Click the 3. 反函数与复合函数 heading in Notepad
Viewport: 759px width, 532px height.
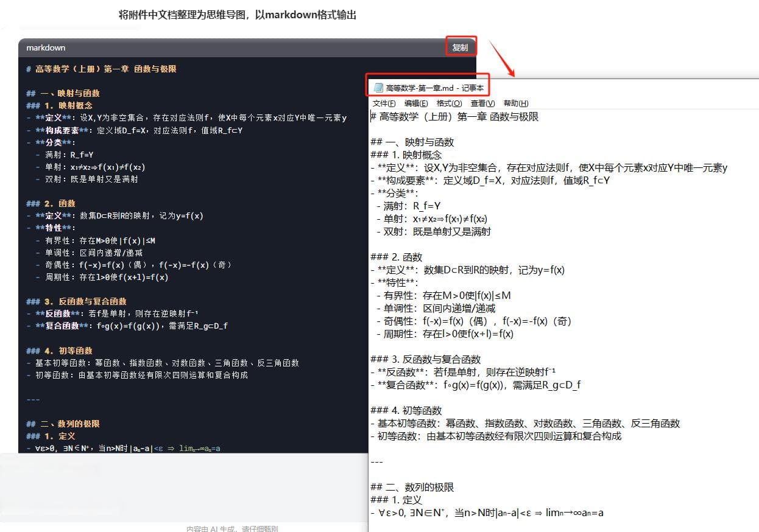tap(426, 360)
